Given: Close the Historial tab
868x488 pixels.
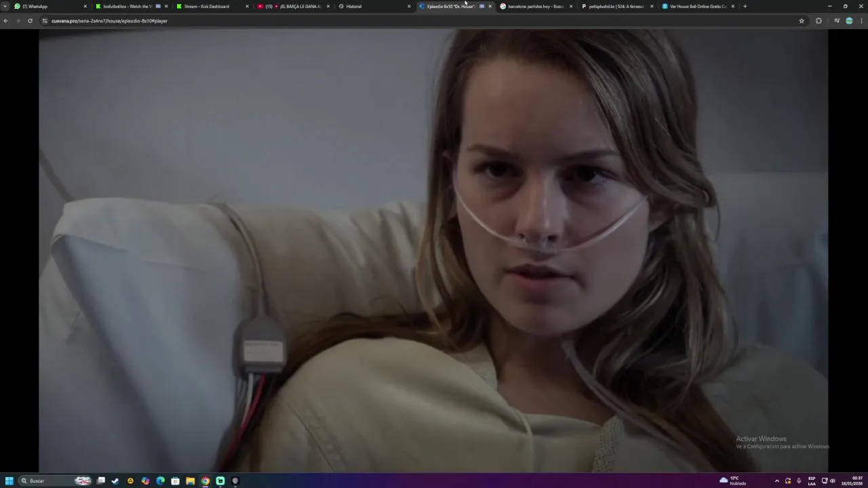Looking at the screenshot, I should click(x=409, y=6).
